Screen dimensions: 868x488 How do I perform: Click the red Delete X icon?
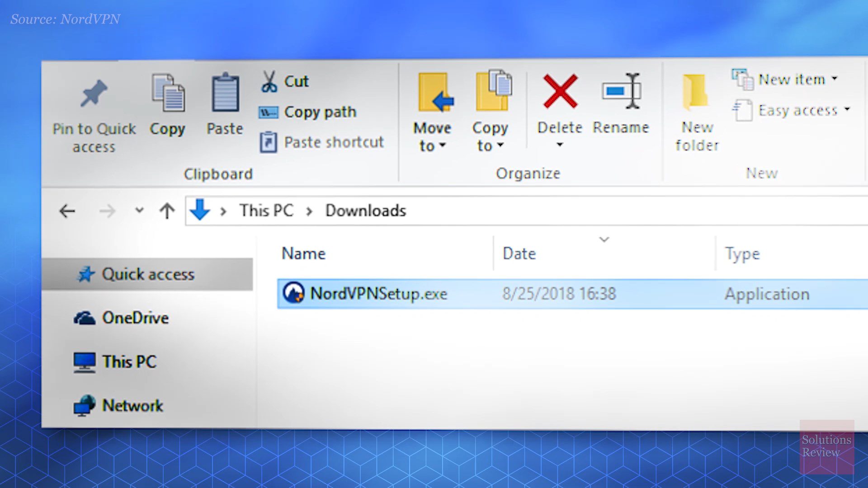coord(560,91)
